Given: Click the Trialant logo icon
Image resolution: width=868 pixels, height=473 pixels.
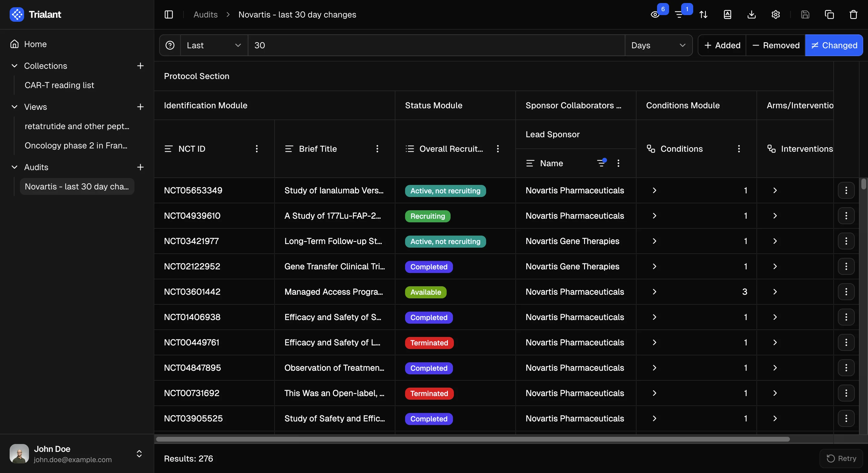Looking at the screenshot, I should tap(17, 14).
